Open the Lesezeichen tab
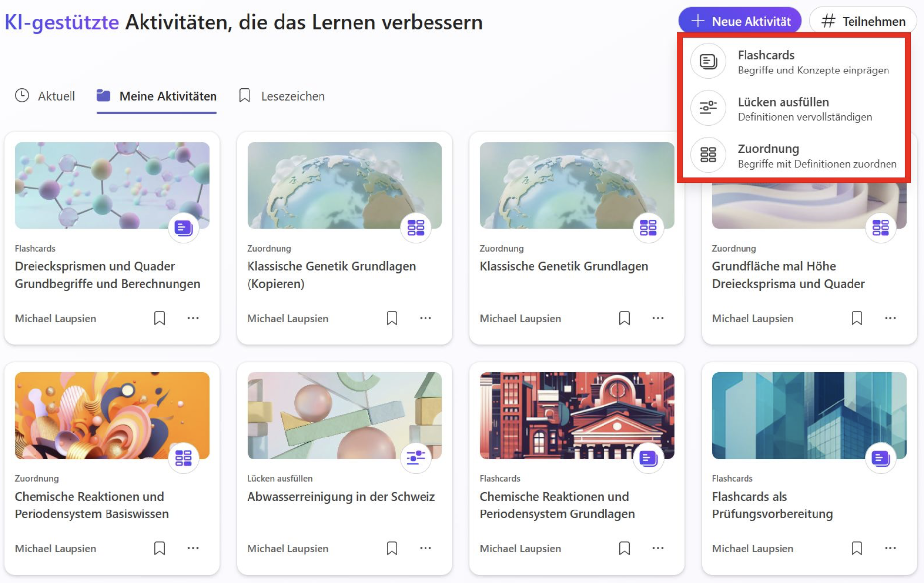This screenshot has height=583, width=924. pos(282,96)
